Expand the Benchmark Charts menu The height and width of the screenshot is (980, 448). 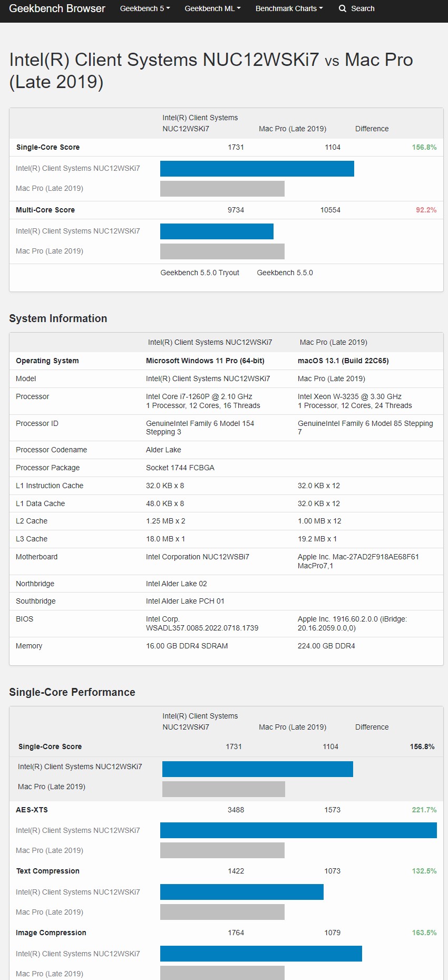289,8
